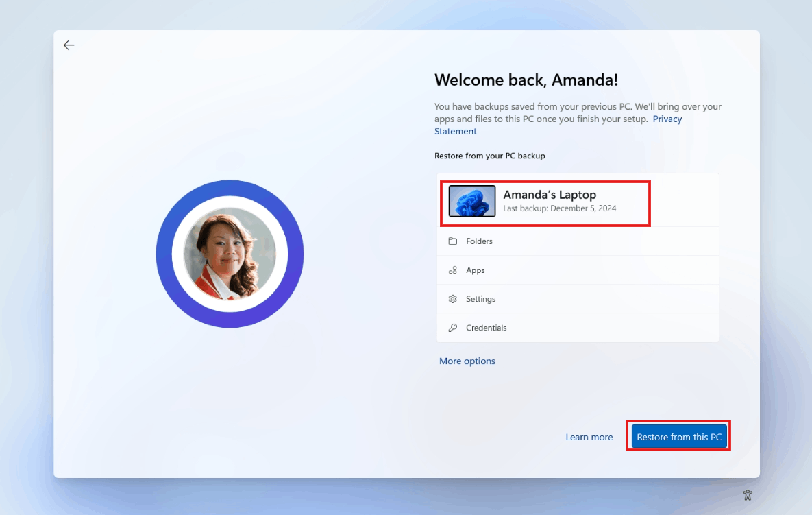Open the accessibility icon in bottom corner

748,495
